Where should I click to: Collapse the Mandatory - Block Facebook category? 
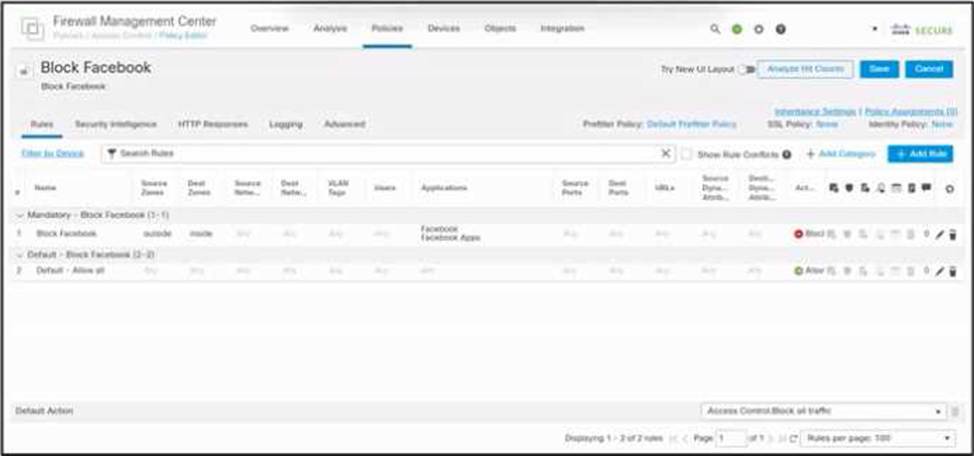[19, 215]
